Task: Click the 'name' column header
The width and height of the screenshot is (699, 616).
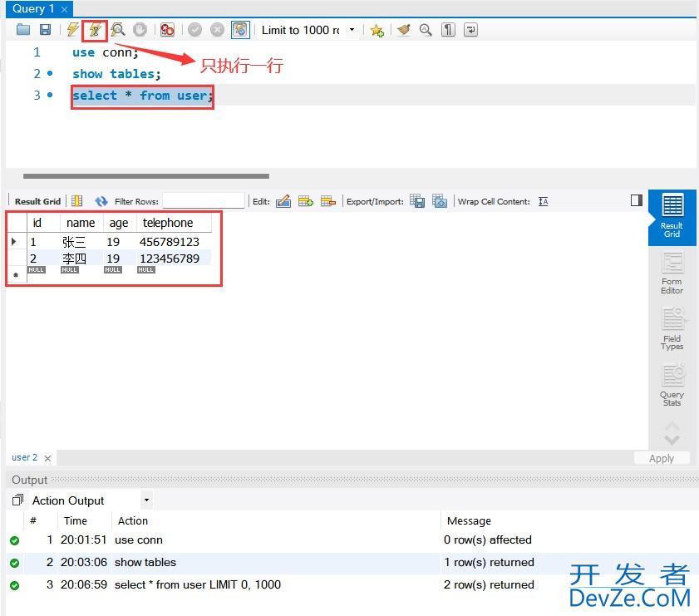Action: (x=81, y=223)
